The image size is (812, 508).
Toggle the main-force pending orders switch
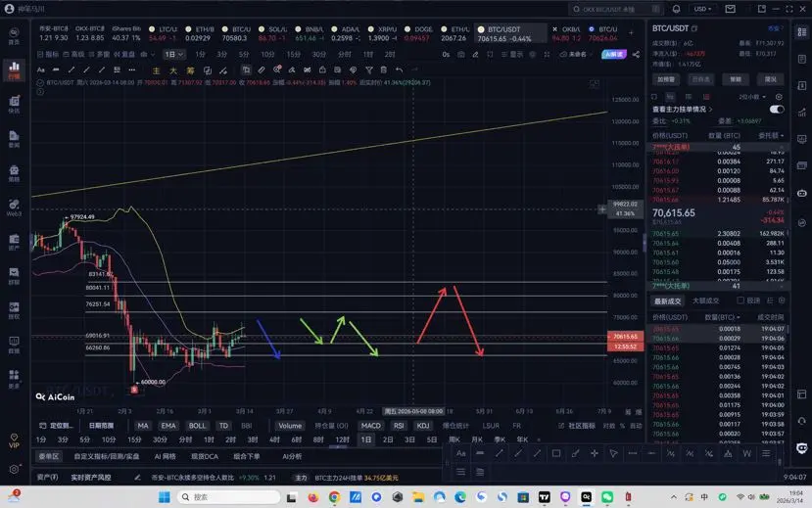pyautogui.click(x=777, y=110)
